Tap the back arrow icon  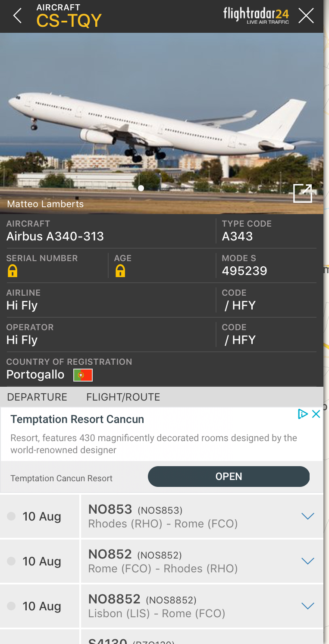coord(17,16)
